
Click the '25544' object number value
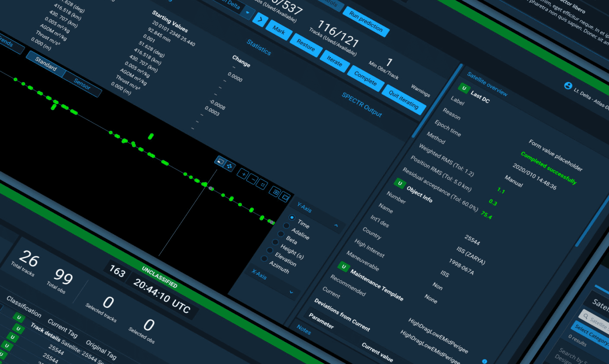pyautogui.click(x=472, y=240)
